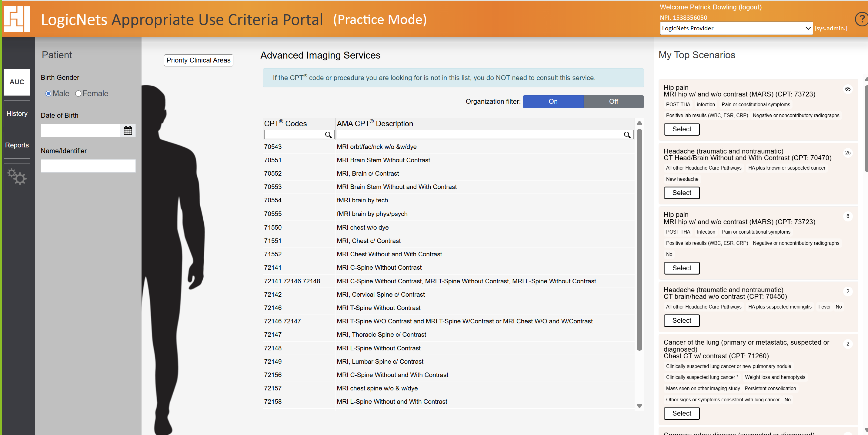The width and height of the screenshot is (868, 435).
Task: Select the Hip pain scenario with count 6
Action: point(682,268)
